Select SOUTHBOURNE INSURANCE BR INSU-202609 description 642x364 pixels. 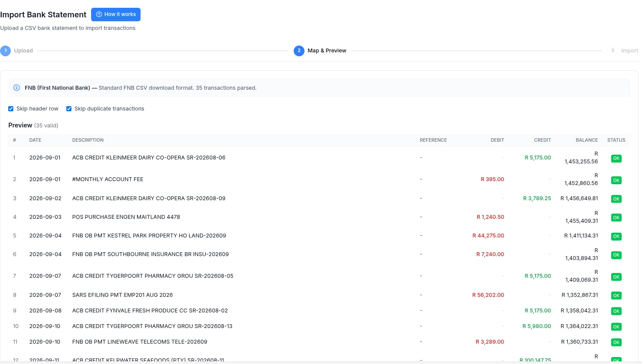coord(151,254)
